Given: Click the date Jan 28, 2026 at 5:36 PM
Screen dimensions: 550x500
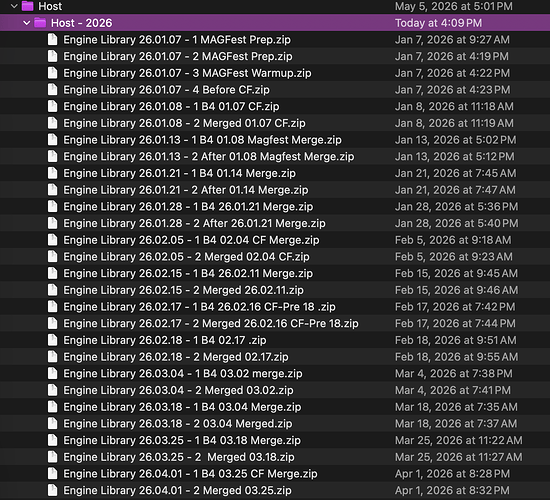Looking at the screenshot, I should (x=456, y=206).
